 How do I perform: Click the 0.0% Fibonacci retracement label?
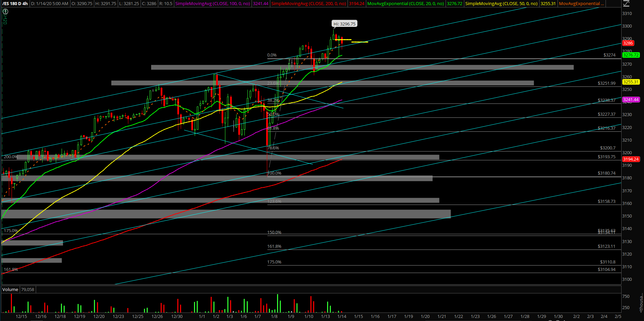coord(272,55)
